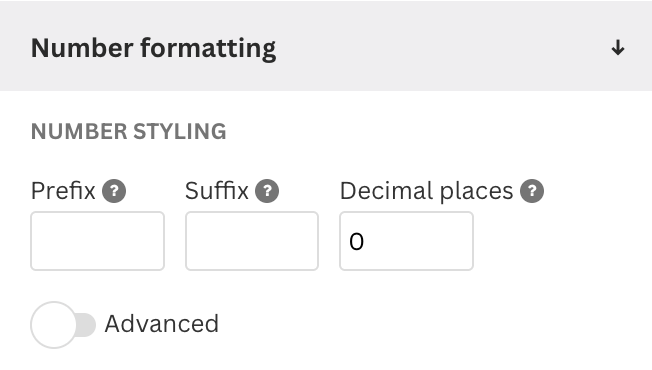
Task: Click the knob of the Advanced switch
Action: click(x=54, y=325)
